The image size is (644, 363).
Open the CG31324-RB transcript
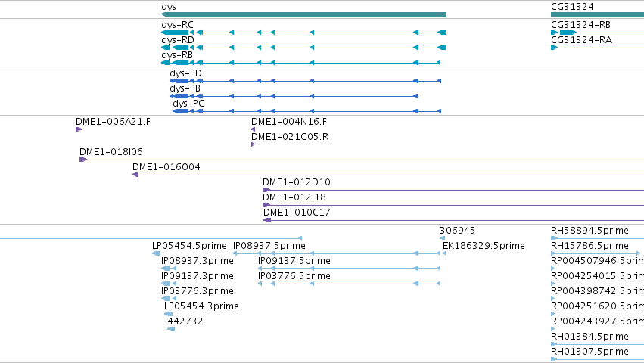point(597,33)
